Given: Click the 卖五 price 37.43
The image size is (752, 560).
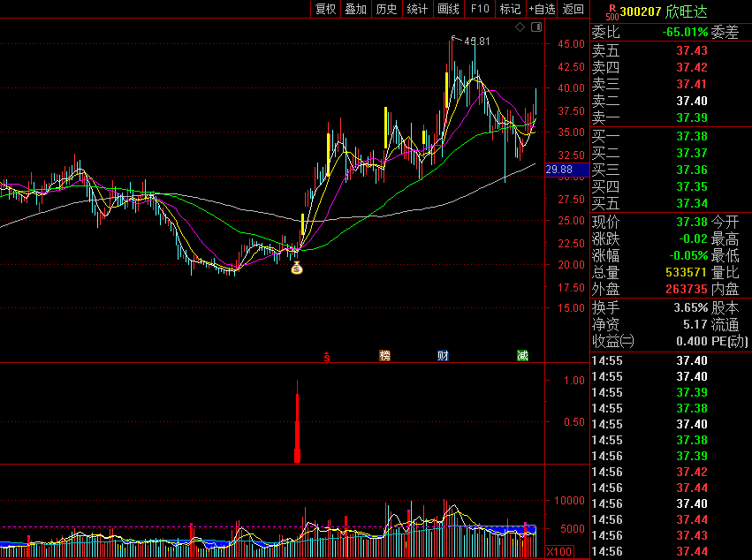Looking at the screenshot, I should [692, 50].
